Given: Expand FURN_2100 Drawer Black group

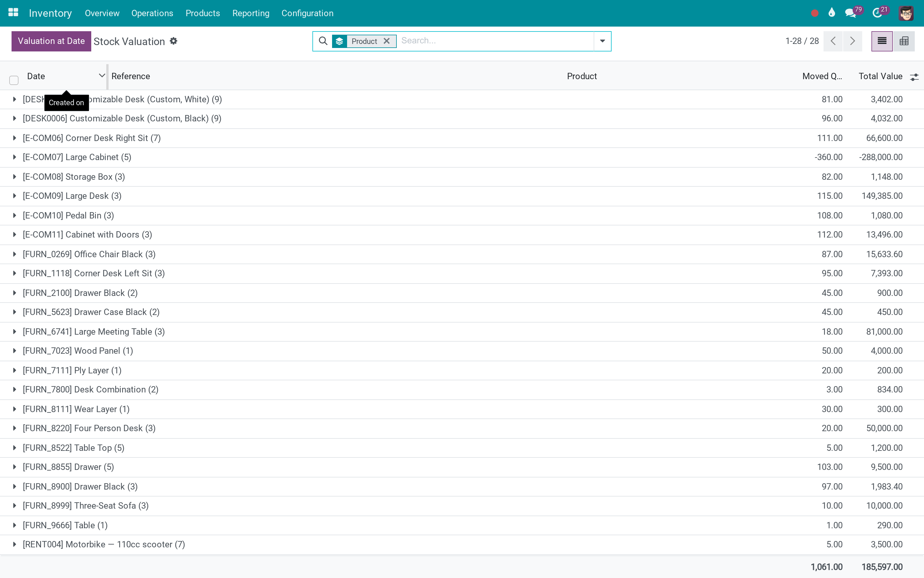Looking at the screenshot, I should [x=14, y=293].
